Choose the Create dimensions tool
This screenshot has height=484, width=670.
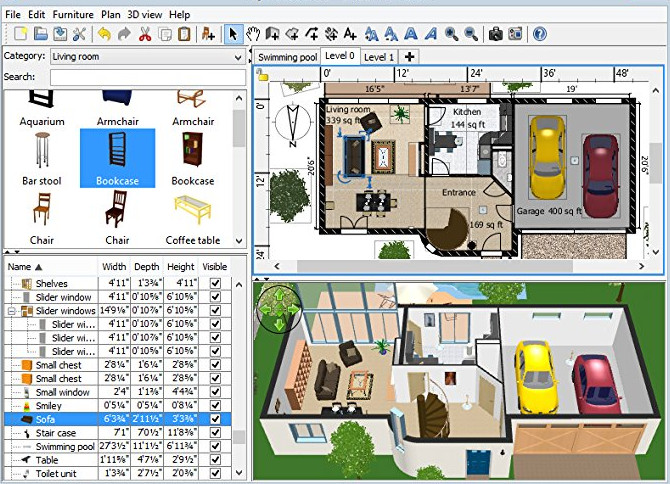[331, 34]
